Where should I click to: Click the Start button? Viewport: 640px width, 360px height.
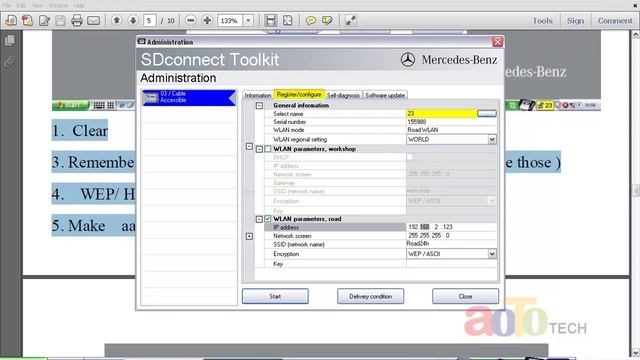coord(275,296)
